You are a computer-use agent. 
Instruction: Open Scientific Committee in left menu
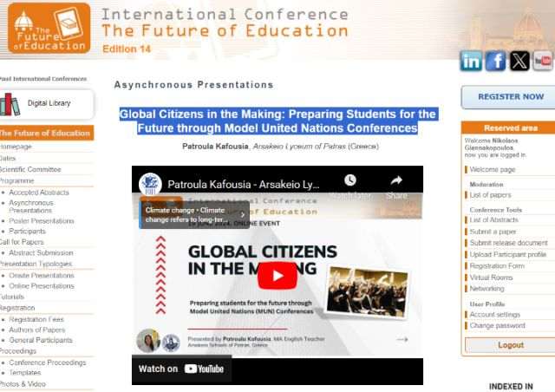click(30, 170)
